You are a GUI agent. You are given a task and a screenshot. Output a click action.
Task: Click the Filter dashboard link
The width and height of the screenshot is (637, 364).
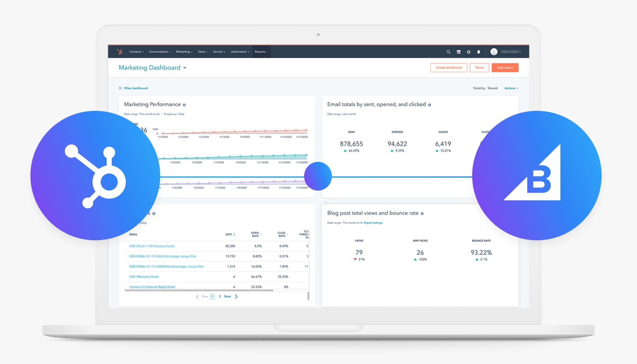[x=136, y=88]
